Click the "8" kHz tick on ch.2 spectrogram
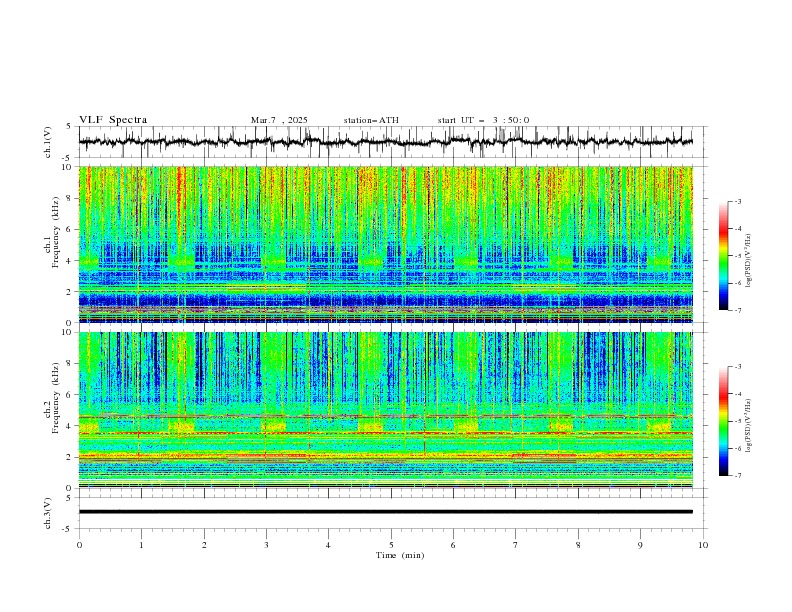The height and width of the screenshot is (612, 792). 70,364
